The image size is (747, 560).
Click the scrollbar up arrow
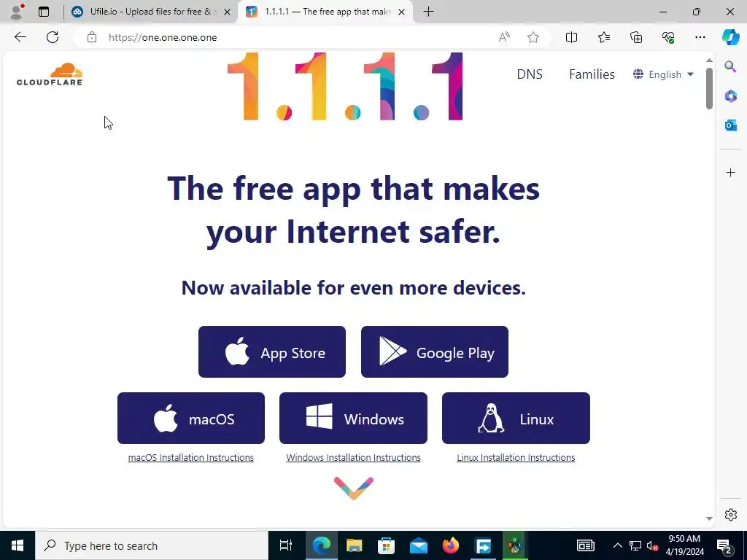click(x=709, y=61)
